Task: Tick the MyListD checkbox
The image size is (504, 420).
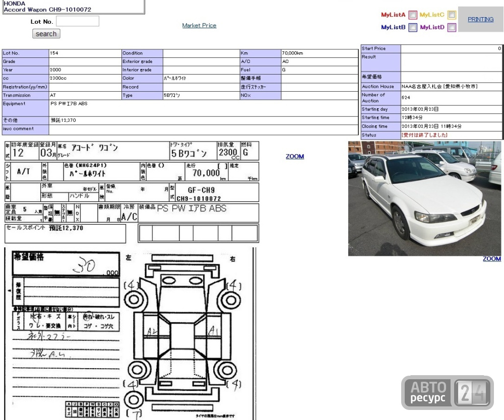Action: click(x=452, y=27)
